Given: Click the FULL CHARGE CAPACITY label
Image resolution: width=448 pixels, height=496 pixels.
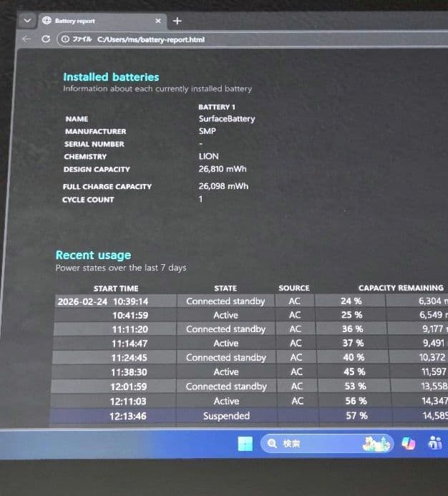Looking at the screenshot, I should click(x=107, y=187).
